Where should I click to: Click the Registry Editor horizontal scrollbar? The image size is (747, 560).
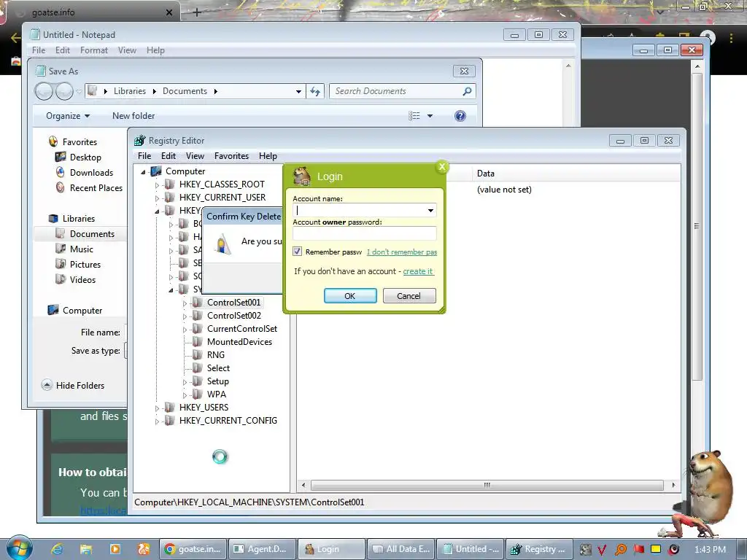[487, 485]
